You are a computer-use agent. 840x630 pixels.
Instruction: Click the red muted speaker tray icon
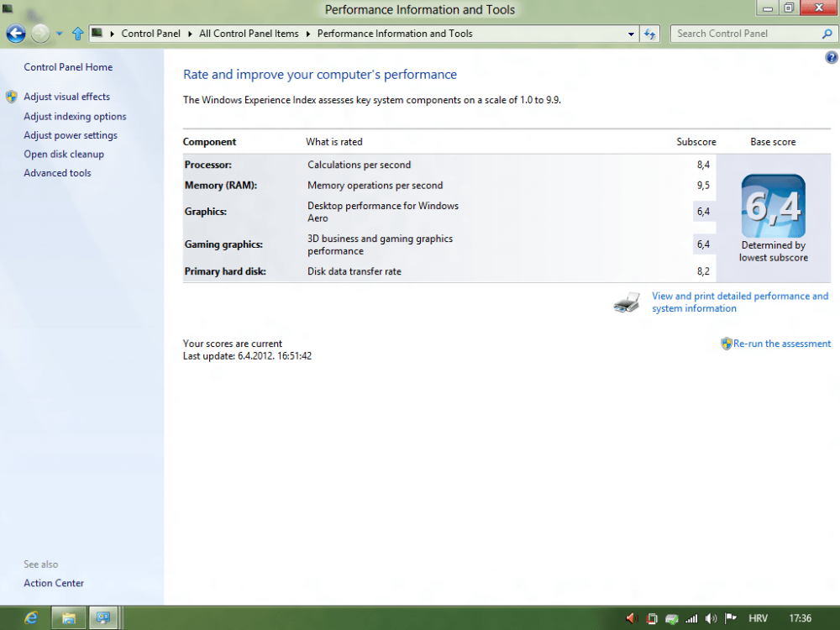(632, 618)
